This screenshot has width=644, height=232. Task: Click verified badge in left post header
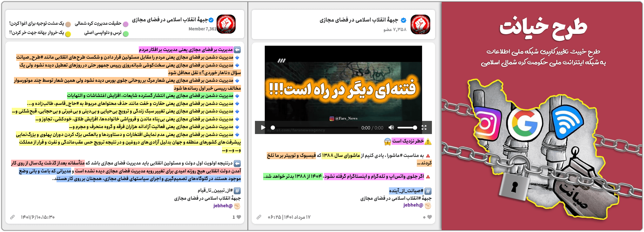[x=211, y=20]
